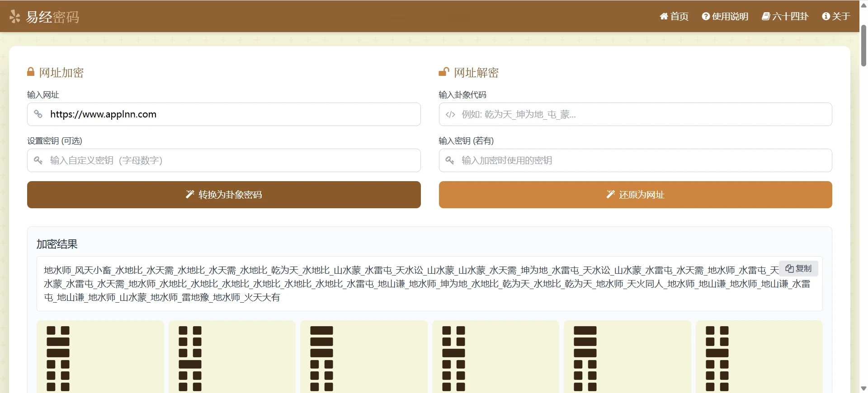The width and height of the screenshot is (868, 393).
Task: Focus the custom key field 输入自定义密钥
Action: tap(224, 160)
